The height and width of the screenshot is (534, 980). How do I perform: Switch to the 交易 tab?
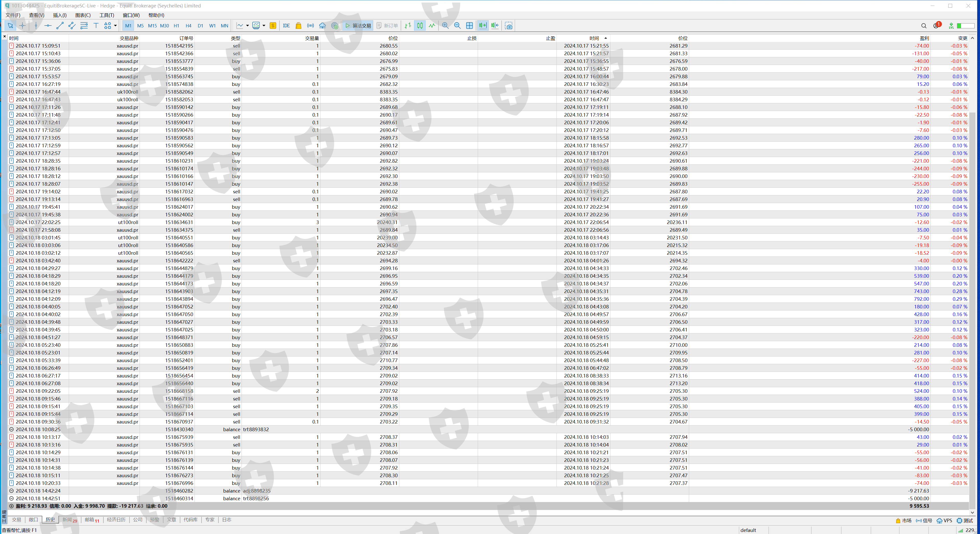16,519
